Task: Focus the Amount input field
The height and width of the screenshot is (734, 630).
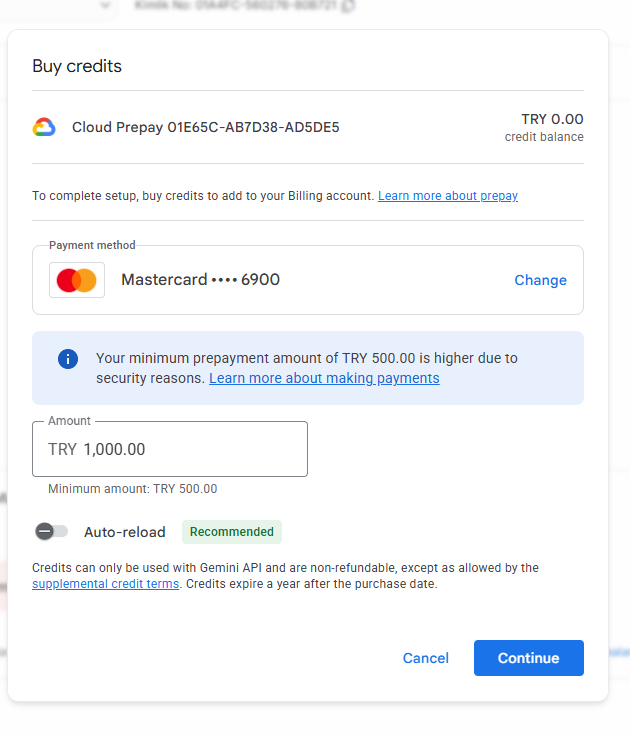Action: point(170,449)
